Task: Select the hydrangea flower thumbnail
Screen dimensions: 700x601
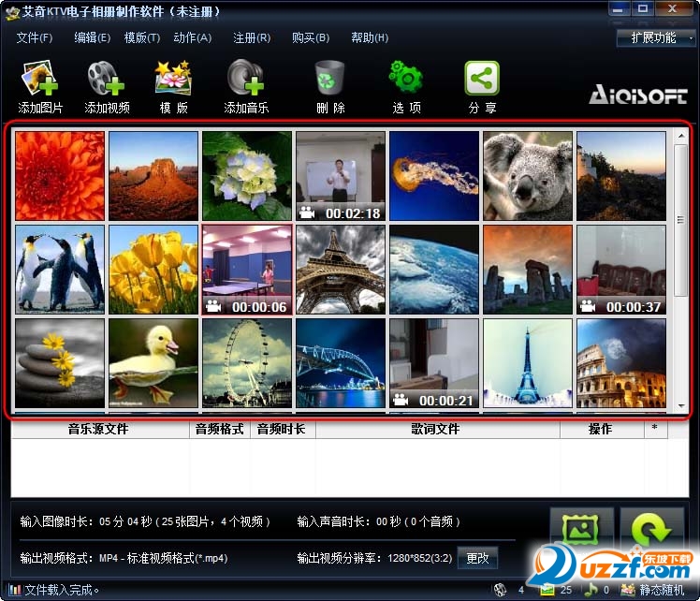Action: (247, 176)
